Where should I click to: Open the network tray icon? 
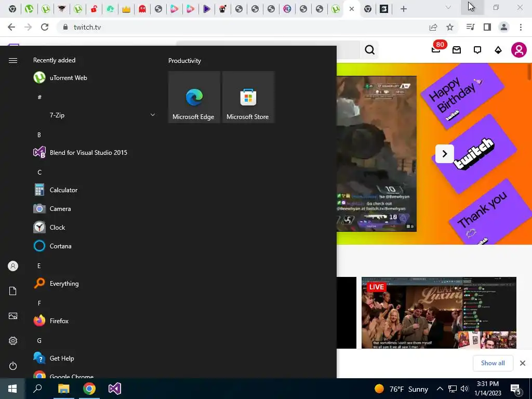pyautogui.click(x=453, y=389)
